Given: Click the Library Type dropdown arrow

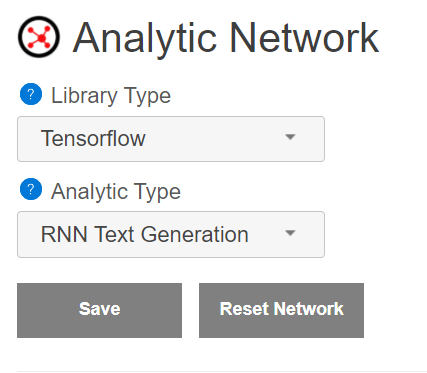Looking at the screenshot, I should (290, 137).
